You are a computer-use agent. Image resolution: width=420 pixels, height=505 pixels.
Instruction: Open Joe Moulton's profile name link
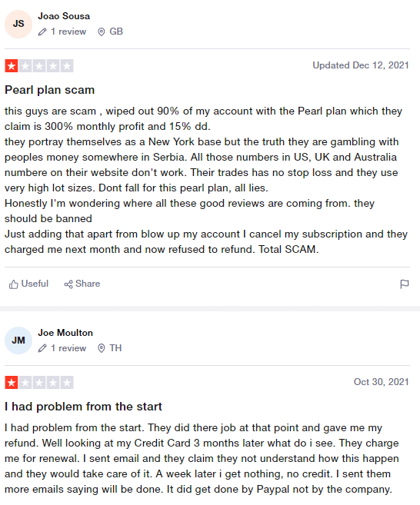click(x=65, y=333)
